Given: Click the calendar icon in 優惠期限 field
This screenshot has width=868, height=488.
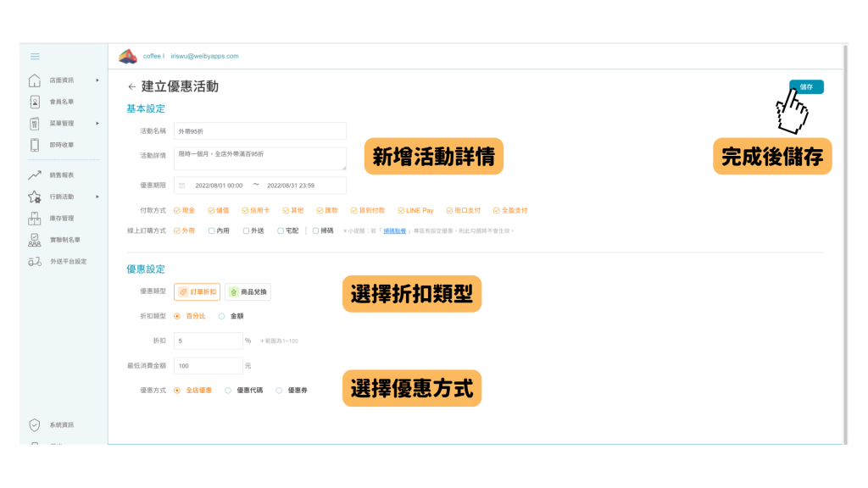Looking at the screenshot, I should [x=182, y=185].
